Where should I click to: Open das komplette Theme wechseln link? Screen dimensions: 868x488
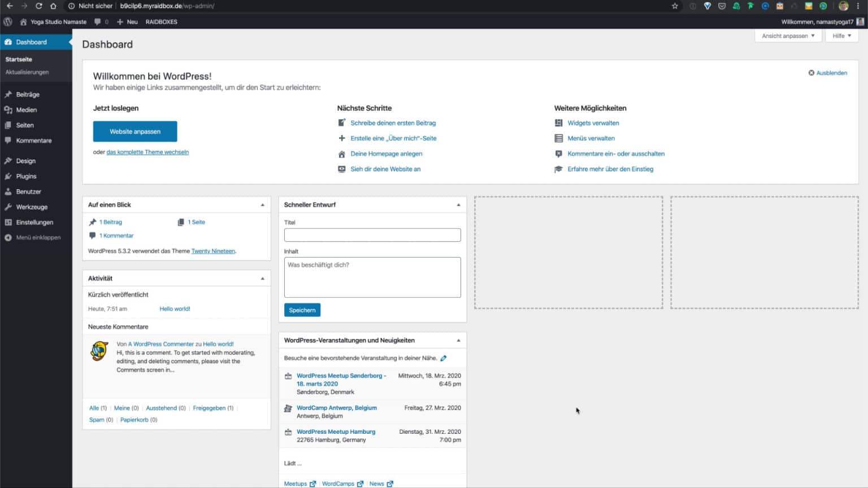tap(147, 152)
